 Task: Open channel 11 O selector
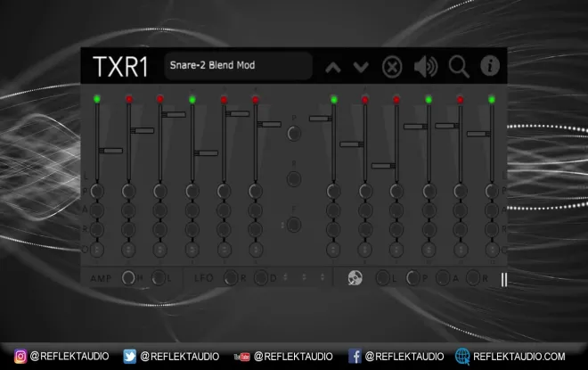click(460, 249)
